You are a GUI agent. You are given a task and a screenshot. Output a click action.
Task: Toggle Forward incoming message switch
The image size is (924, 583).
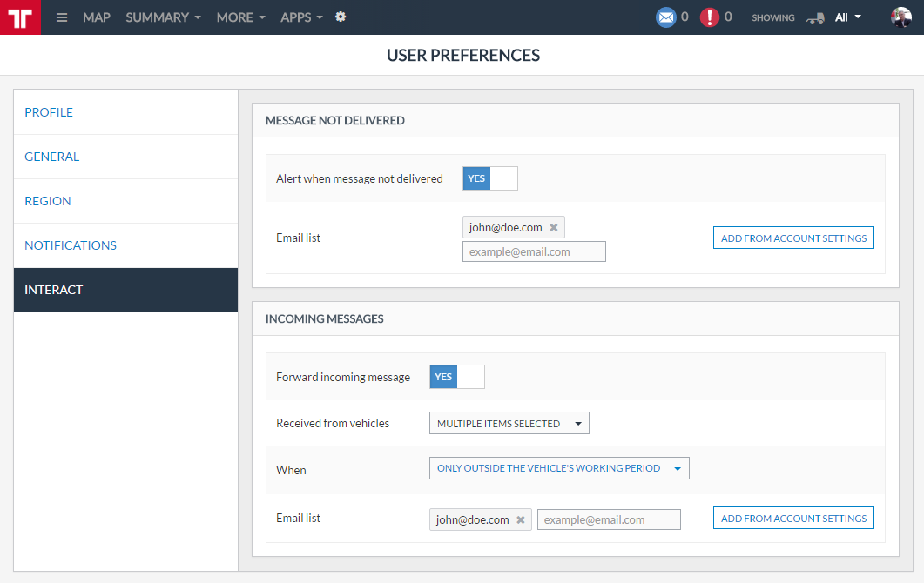[x=457, y=377]
